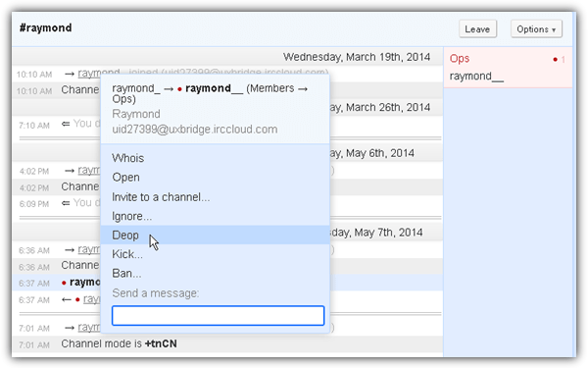This screenshot has height=368, width=588.
Task: Choose Ignore... from the user menu
Action: [216, 216]
